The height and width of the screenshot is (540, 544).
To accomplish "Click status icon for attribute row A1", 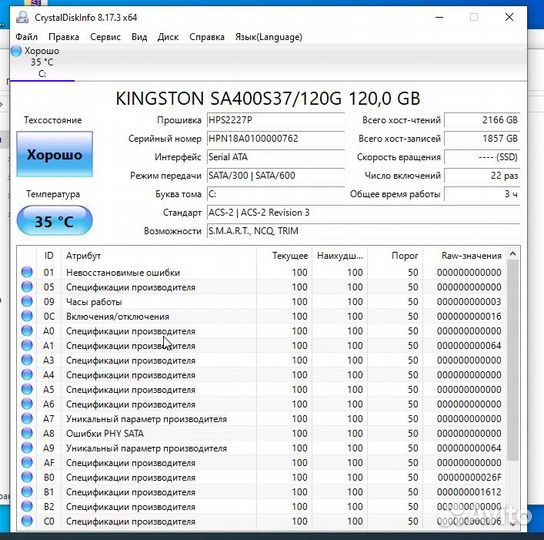I will (27, 345).
